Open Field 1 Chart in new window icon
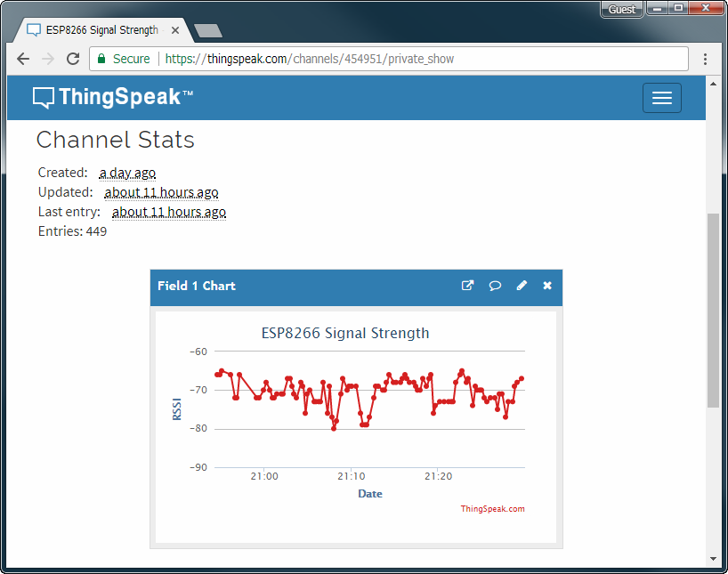The height and width of the screenshot is (574, 728). (467, 286)
